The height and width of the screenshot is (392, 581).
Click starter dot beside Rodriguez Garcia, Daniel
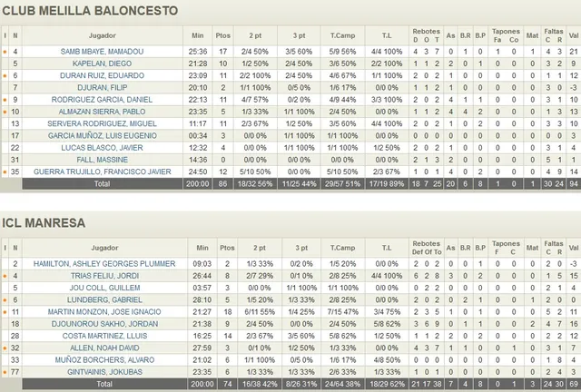5,99
